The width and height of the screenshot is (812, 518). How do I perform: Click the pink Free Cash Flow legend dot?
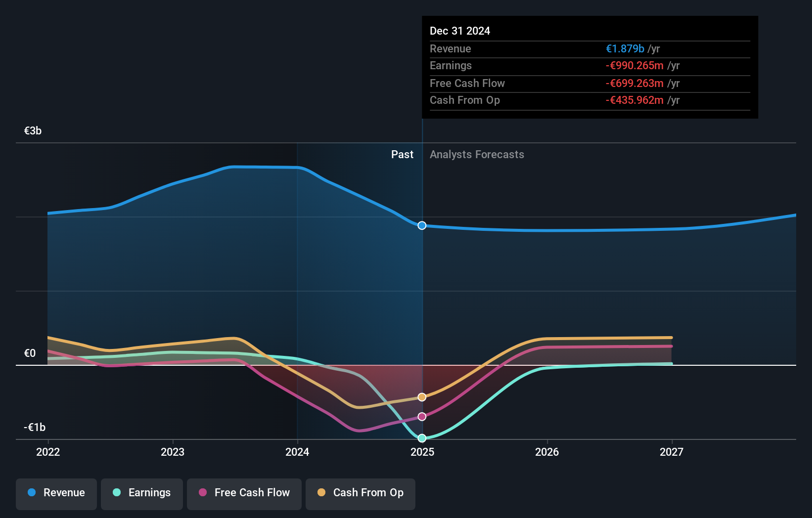[202, 493]
